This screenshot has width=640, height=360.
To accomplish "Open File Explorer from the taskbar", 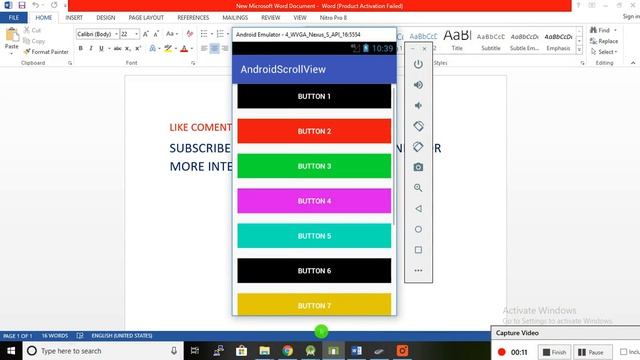I will pyautogui.click(x=264, y=351).
